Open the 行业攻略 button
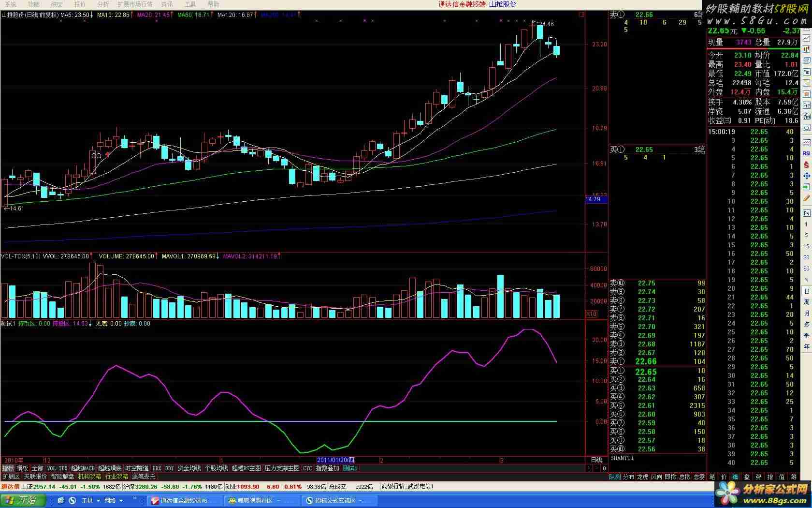This screenshot has width=812, height=508. click(x=117, y=477)
